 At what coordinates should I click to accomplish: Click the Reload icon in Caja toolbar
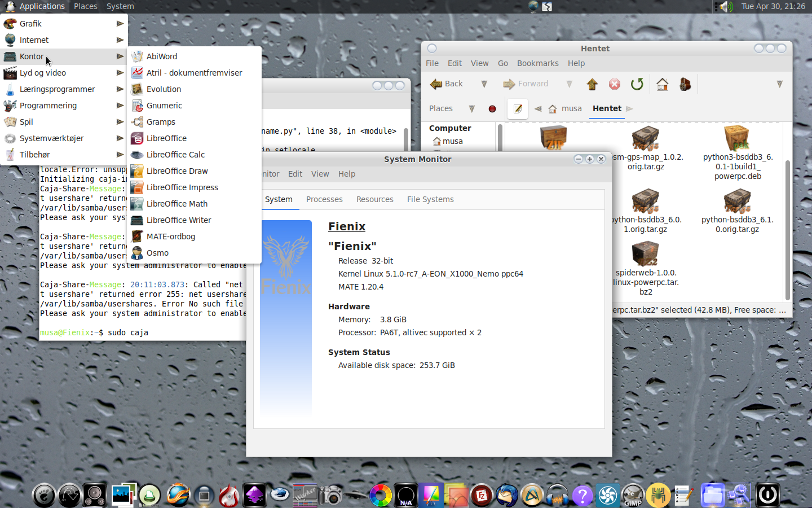(x=637, y=84)
